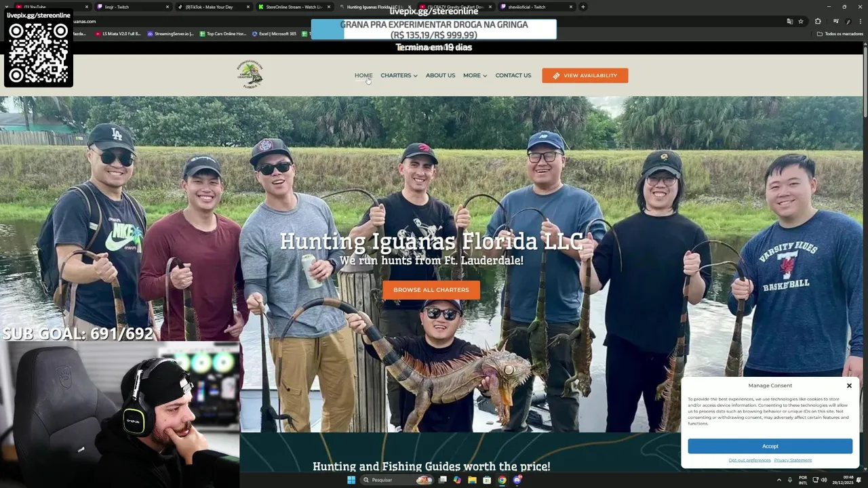This screenshot has width=868, height=488.
Task: Open the CONTACT US page
Action: coord(513,75)
